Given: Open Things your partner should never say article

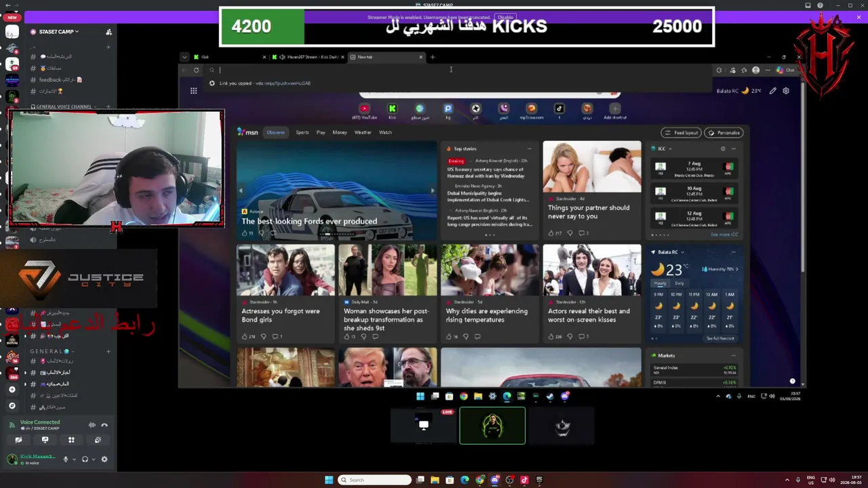Looking at the screenshot, I should point(589,212).
